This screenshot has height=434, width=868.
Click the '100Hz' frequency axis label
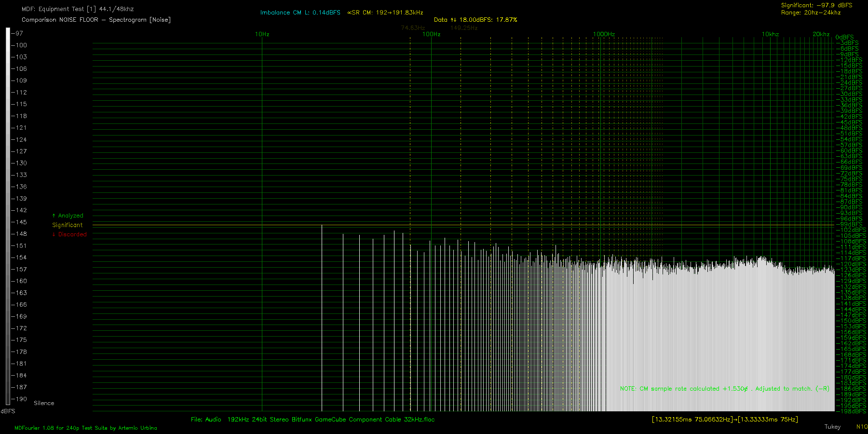click(432, 34)
